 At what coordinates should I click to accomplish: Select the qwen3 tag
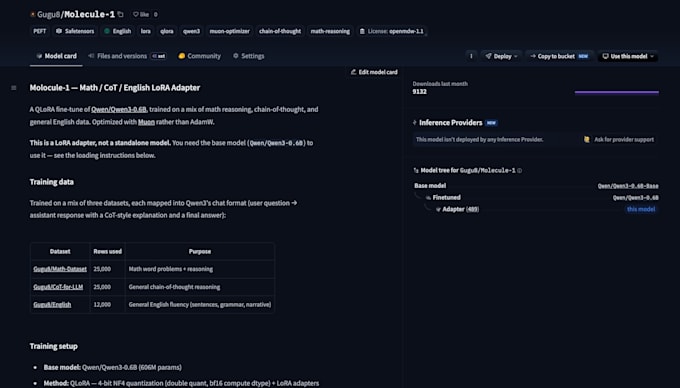tap(191, 31)
